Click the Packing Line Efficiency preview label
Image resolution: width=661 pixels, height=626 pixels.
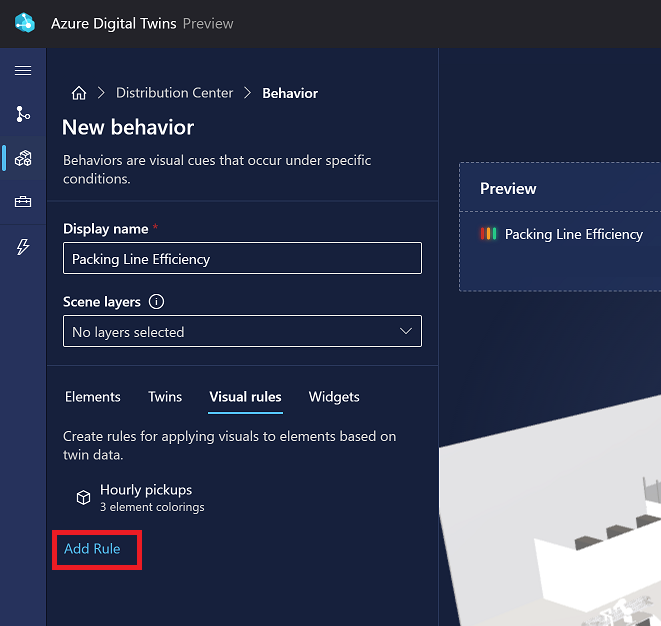point(574,234)
